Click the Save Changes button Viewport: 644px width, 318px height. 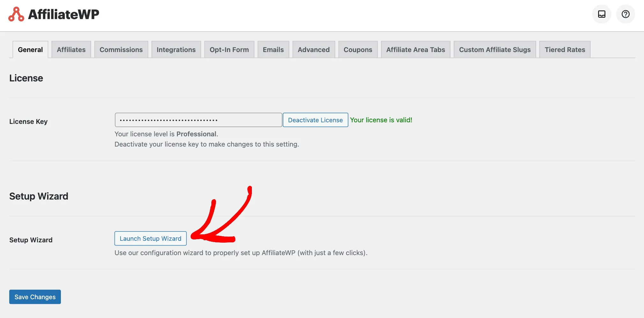pos(35,297)
